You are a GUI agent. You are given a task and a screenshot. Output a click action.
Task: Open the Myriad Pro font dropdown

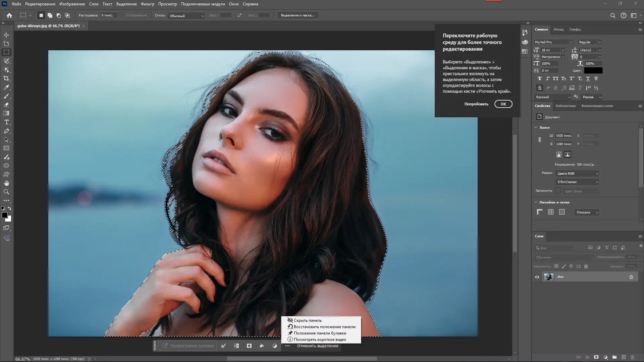[571, 42]
